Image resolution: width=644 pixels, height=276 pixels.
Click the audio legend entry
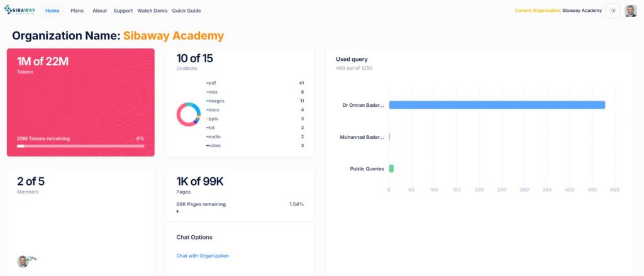click(214, 137)
